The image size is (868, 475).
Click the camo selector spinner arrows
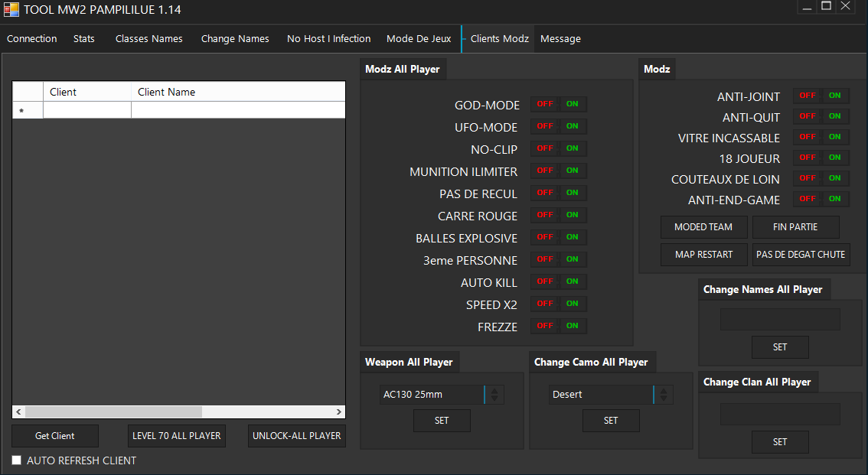point(664,394)
